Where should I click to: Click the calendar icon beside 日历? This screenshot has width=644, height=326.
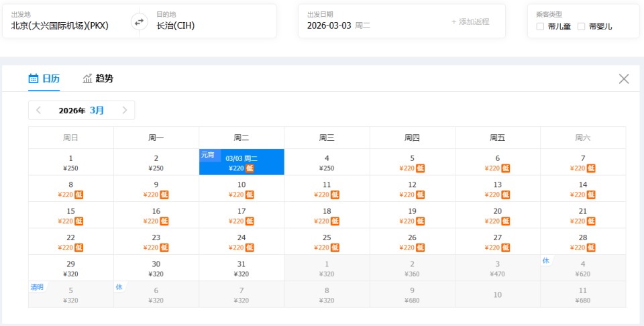pyautogui.click(x=34, y=78)
